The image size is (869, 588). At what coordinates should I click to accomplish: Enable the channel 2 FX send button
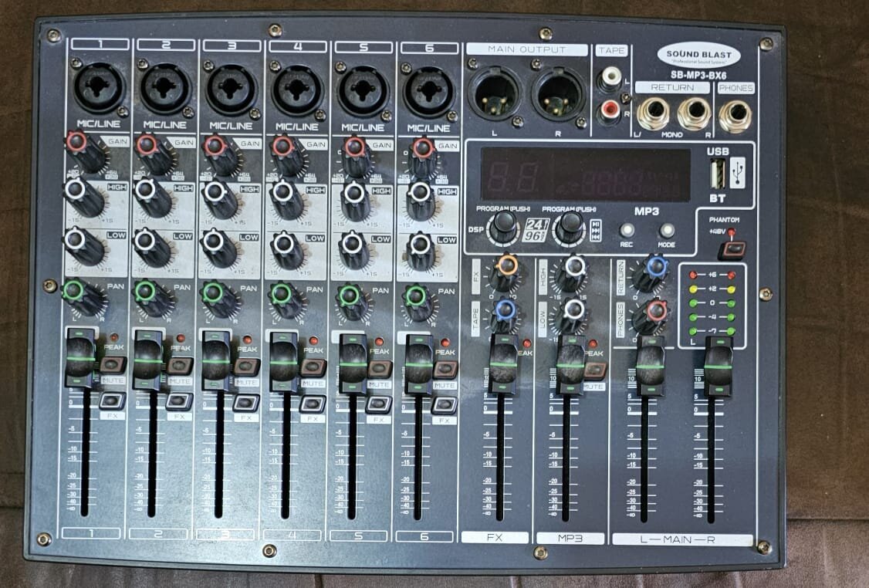(x=179, y=401)
